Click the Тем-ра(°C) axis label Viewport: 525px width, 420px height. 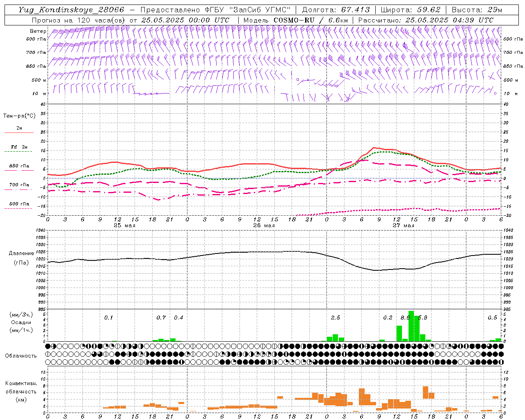click(x=19, y=116)
